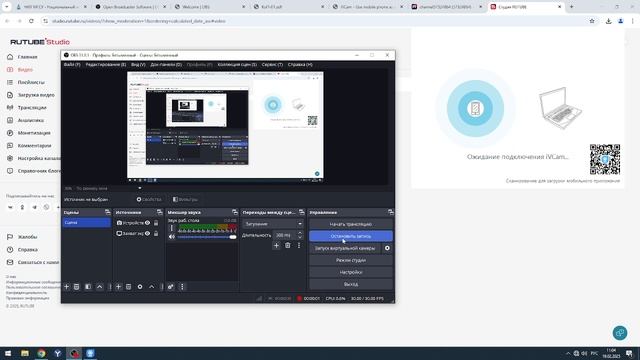Click the duration 300 ms stepper arrows
The image size is (640, 360).
pyautogui.click(x=300, y=235)
